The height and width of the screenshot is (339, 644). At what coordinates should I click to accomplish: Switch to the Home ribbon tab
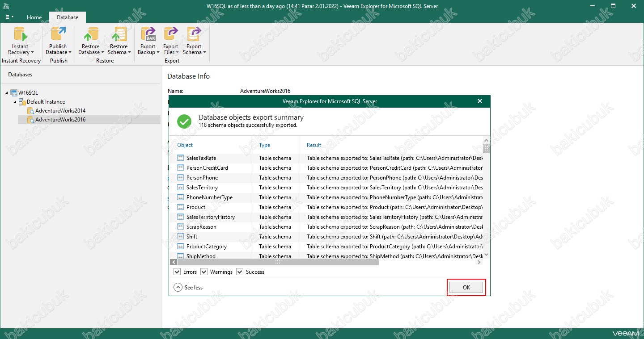point(34,17)
